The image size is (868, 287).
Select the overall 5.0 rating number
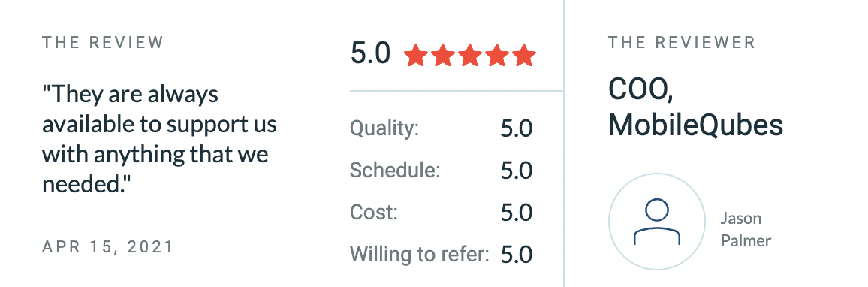tap(370, 54)
